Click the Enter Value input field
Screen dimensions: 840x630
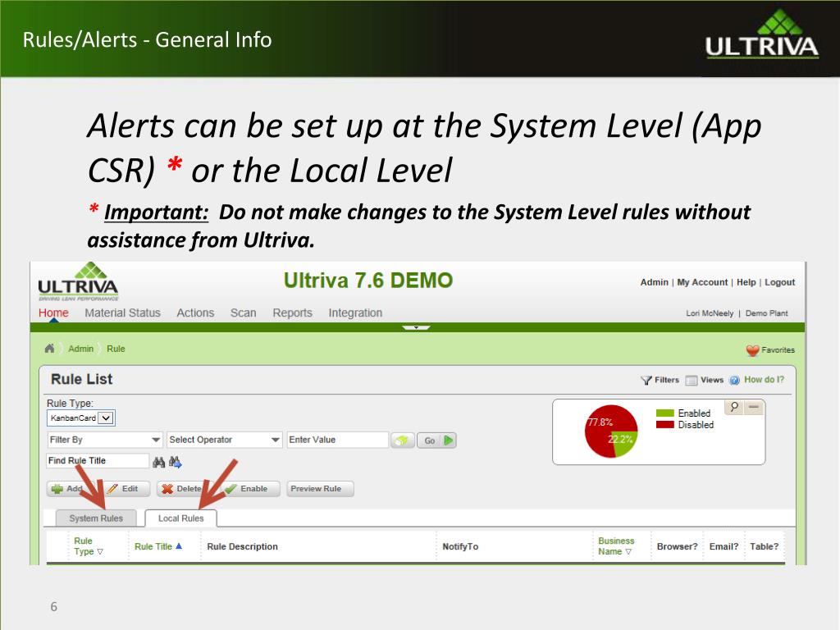pos(337,440)
